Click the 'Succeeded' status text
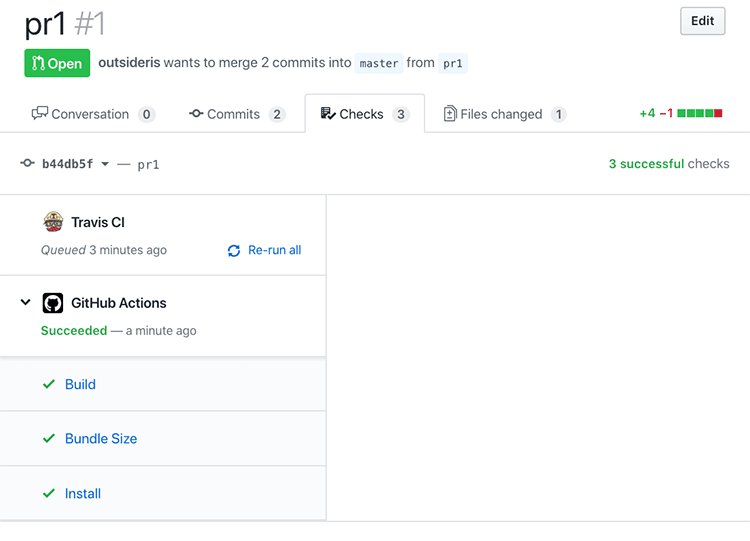Image resolution: width=750 pixels, height=541 pixels. click(x=74, y=331)
